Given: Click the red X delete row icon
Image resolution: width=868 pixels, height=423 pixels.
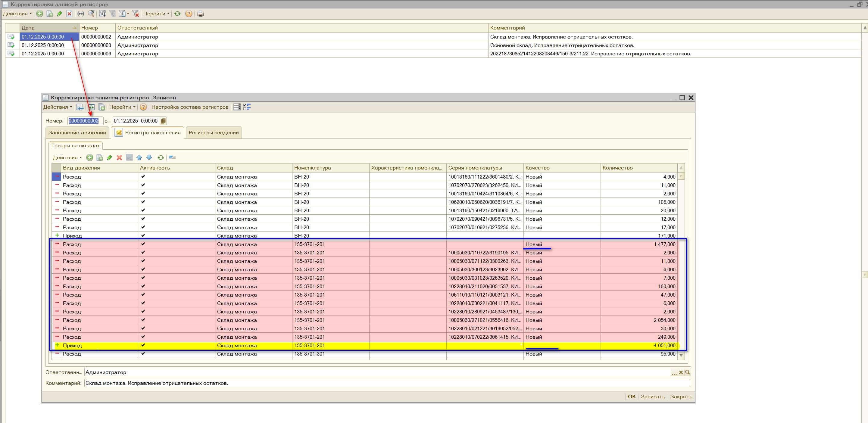Looking at the screenshot, I should (119, 158).
